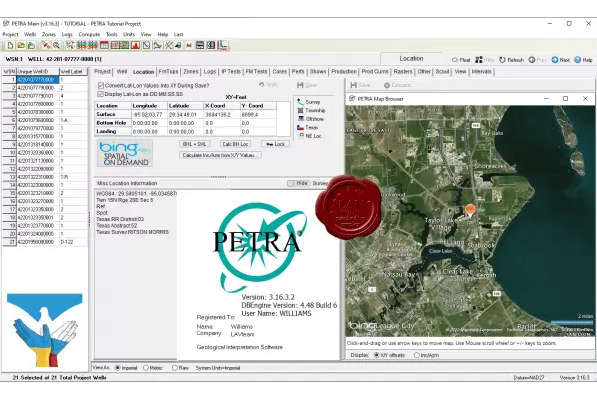Toggle Display Lat-Lon as DD MM SS.SS checkbox
Image resolution: width=597 pixels, height=402 pixels.
[x=101, y=94]
